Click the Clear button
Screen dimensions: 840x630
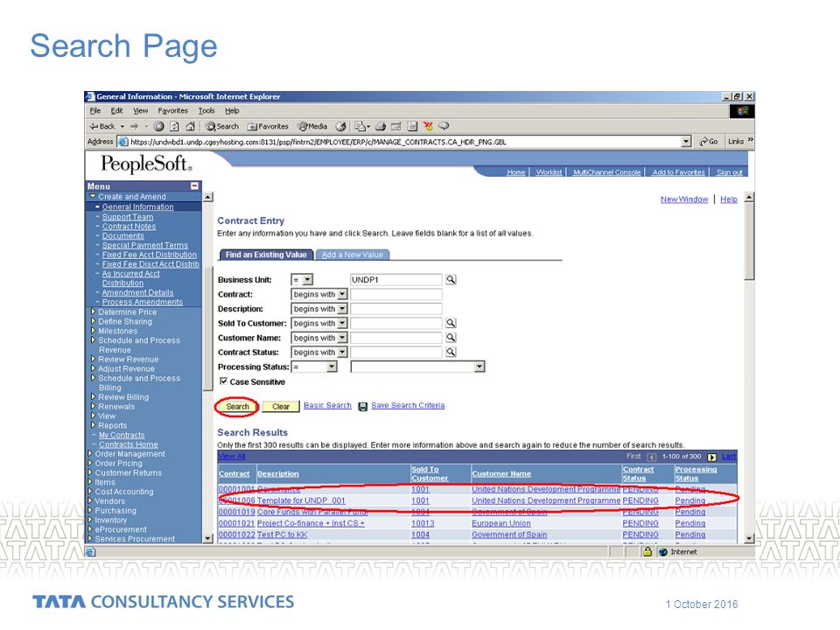[x=281, y=407]
